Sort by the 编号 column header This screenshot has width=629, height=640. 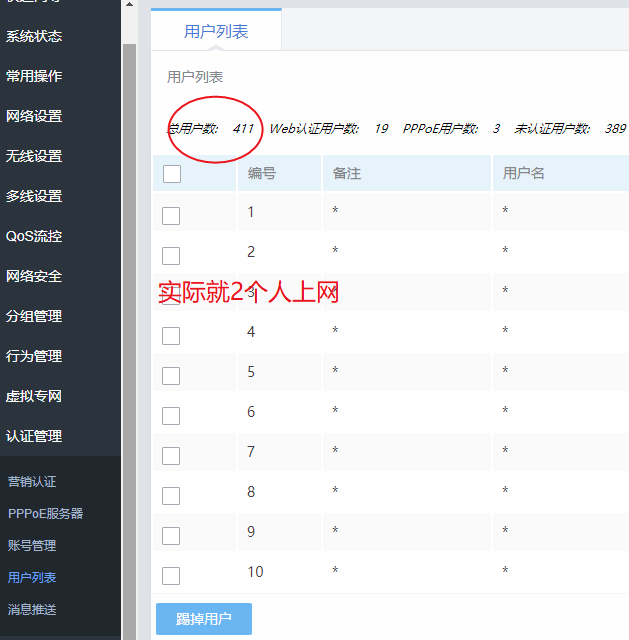pyautogui.click(x=262, y=174)
